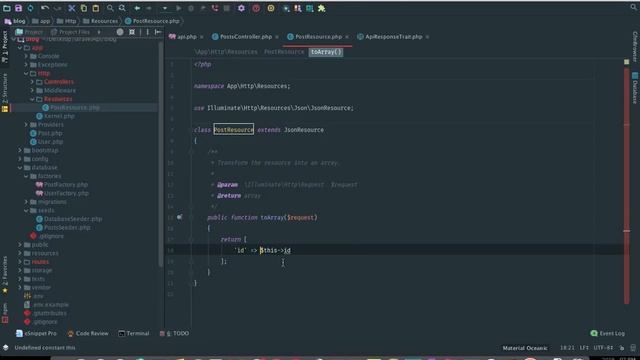Start the debugger with the bug icon
Screen dimensions: 640x360
[191, 8]
